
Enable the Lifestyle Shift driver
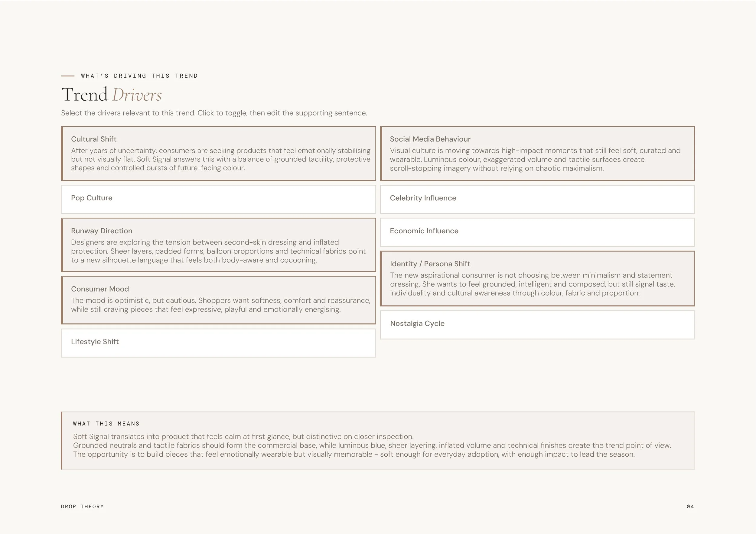coord(218,343)
